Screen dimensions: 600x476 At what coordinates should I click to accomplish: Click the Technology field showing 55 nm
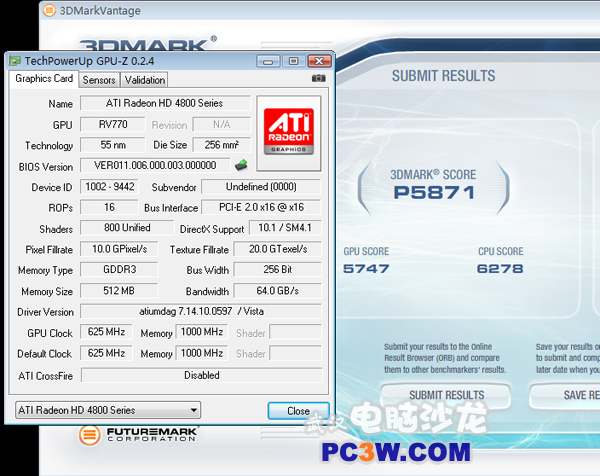(113, 145)
